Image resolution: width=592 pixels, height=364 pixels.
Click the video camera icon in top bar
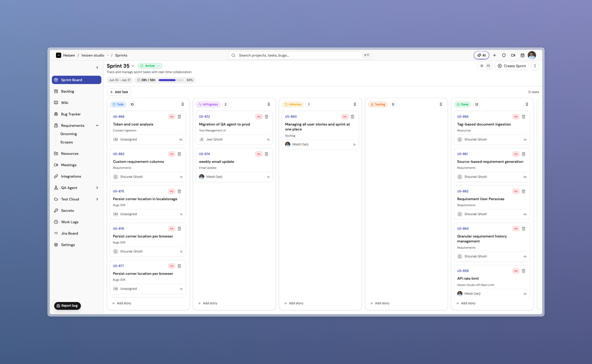pyautogui.click(x=513, y=55)
